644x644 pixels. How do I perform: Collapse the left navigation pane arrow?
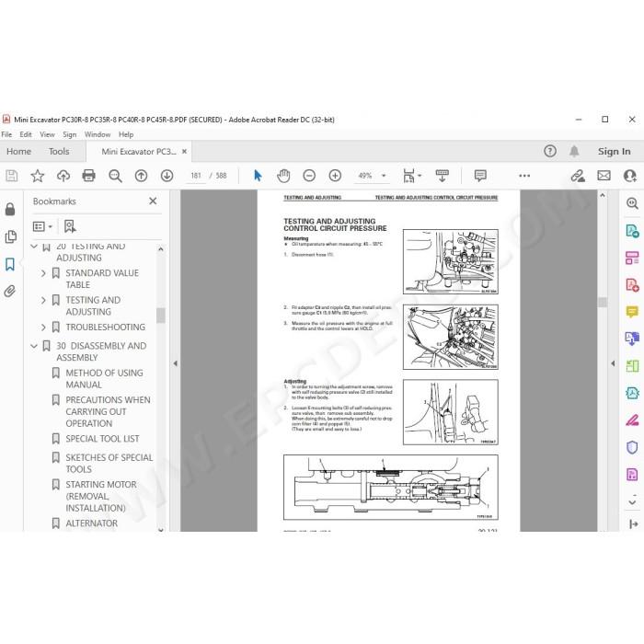[x=176, y=363]
